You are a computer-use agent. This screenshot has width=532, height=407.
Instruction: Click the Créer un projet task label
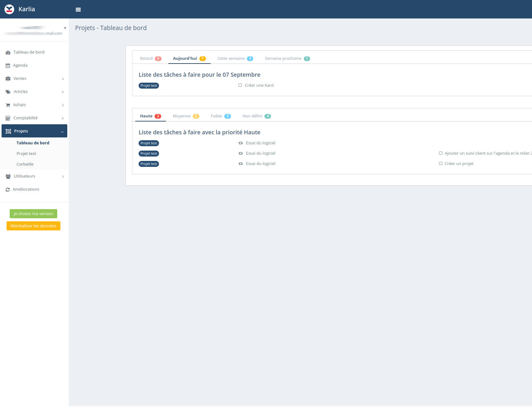point(459,163)
